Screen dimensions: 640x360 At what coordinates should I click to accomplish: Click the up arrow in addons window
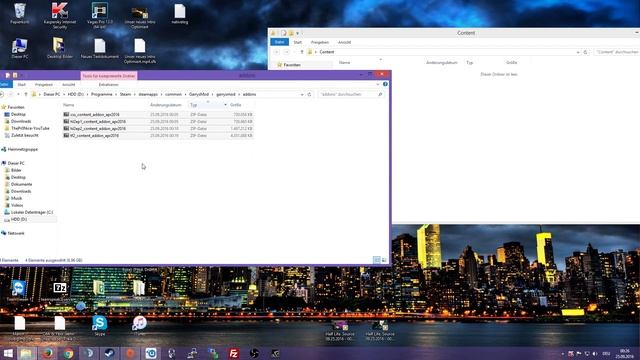pos(26,94)
